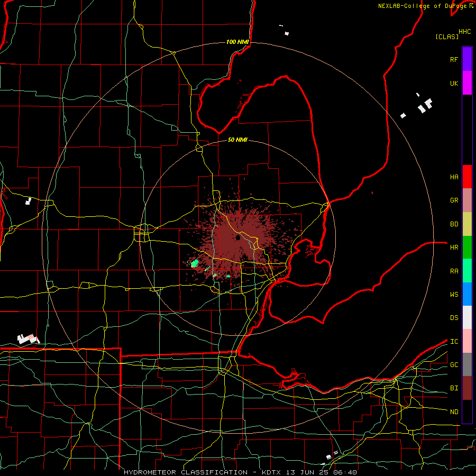Click the "HYDROMETEOR CLASSIFICATION" title text
The height and width of the screenshot is (476, 476).
click(186, 472)
